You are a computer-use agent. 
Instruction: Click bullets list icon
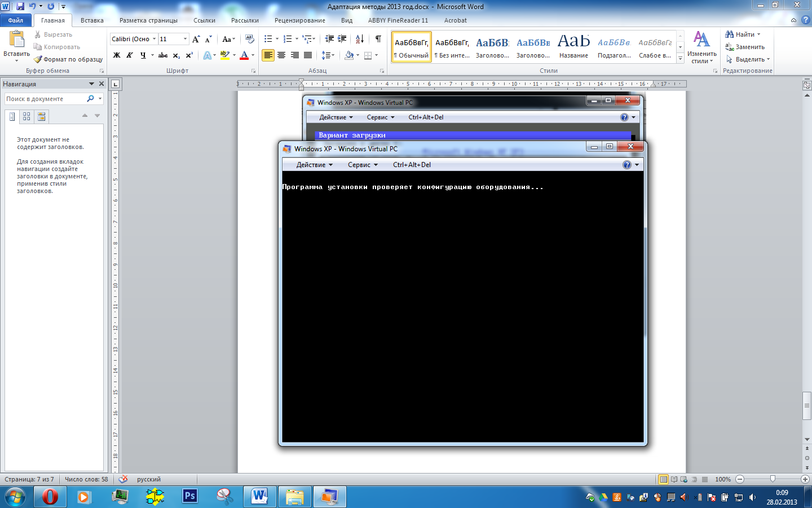coord(268,39)
